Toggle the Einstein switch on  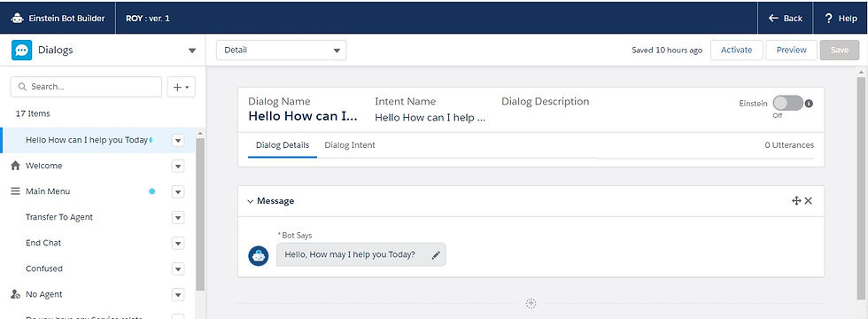click(x=787, y=103)
